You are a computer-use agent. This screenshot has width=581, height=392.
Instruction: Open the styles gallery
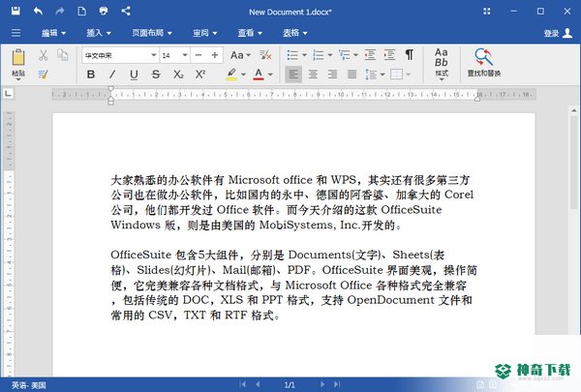442,64
